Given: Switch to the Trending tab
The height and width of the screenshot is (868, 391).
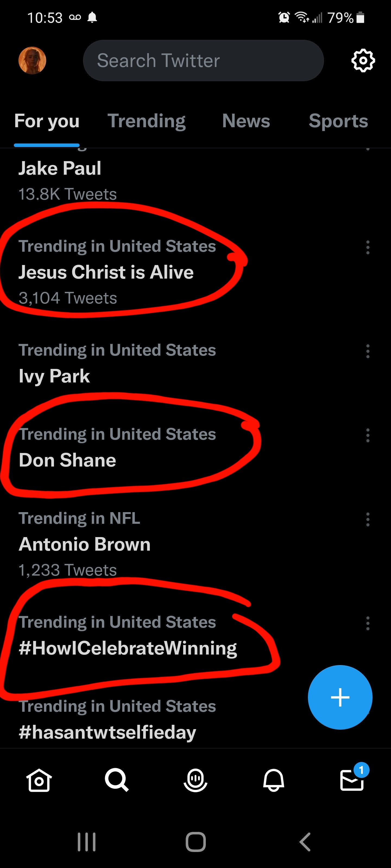Looking at the screenshot, I should (x=146, y=121).
